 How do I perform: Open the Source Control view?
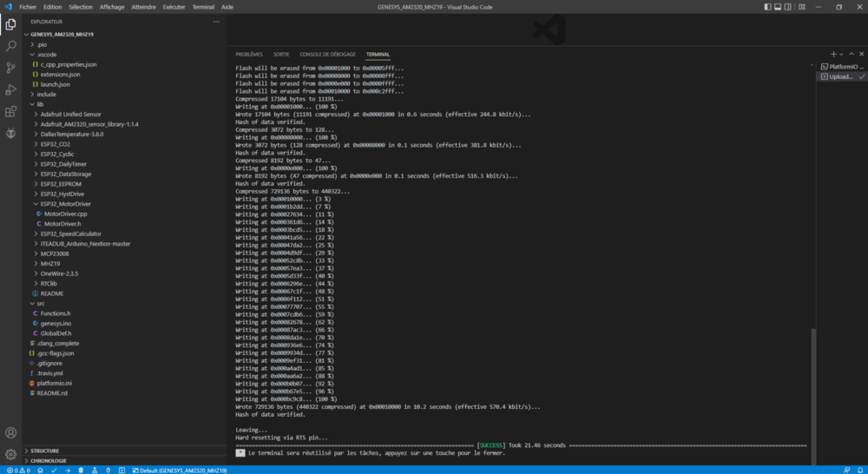pyautogui.click(x=10, y=68)
